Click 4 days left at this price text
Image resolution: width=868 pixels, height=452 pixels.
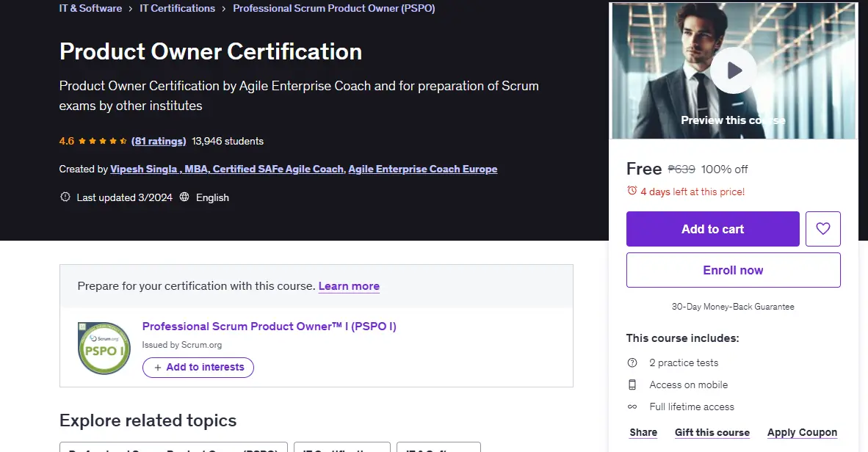tap(692, 192)
